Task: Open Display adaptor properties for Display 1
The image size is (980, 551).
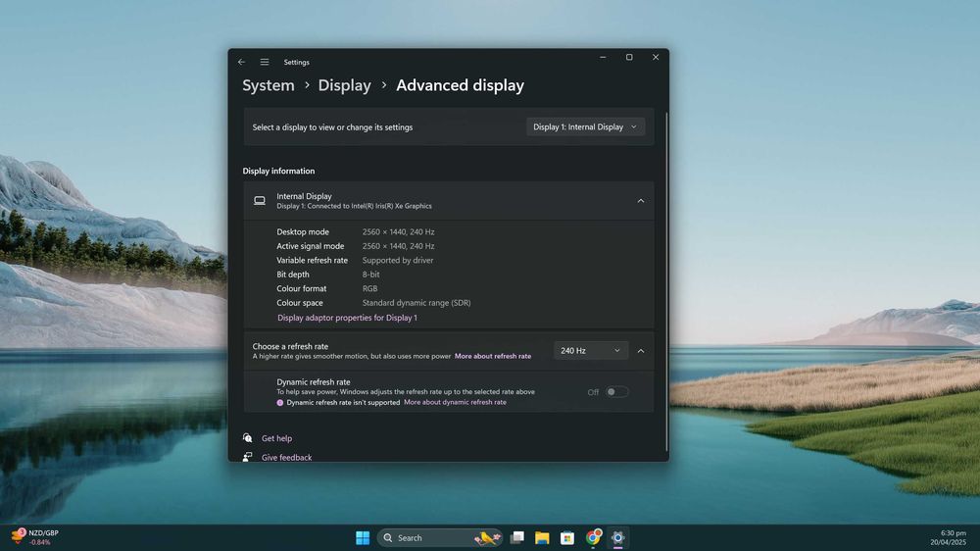Action: point(347,318)
